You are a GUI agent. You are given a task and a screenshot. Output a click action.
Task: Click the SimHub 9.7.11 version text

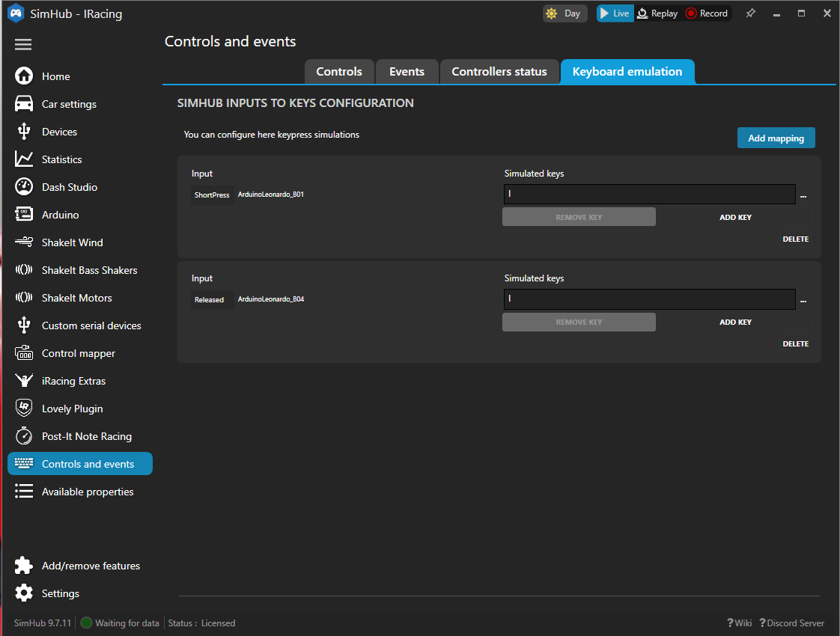[43, 623]
